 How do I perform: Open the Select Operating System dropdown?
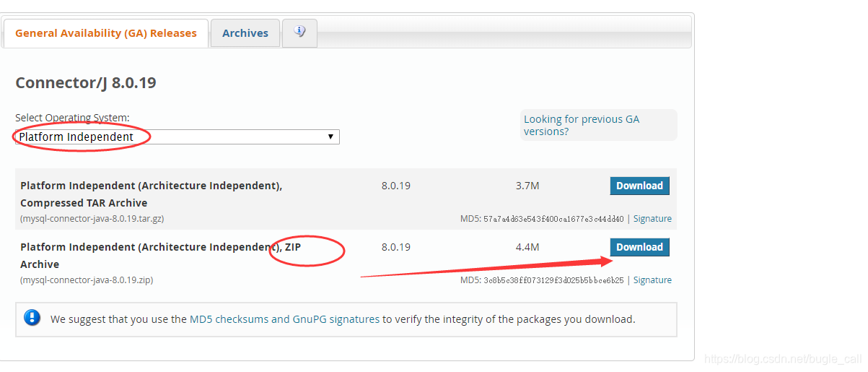(x=177, y=137)
